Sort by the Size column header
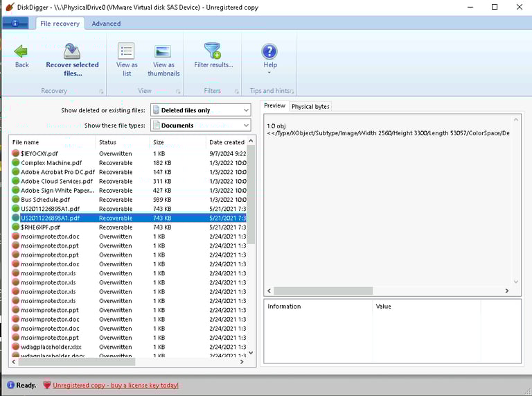This screenshot has width=532, height=396. pos(177,142)
